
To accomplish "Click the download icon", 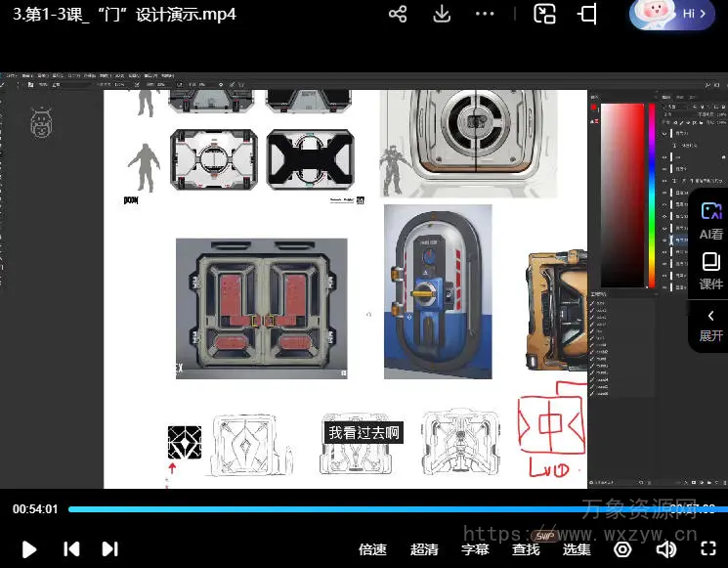I will [x=442, y=14].
